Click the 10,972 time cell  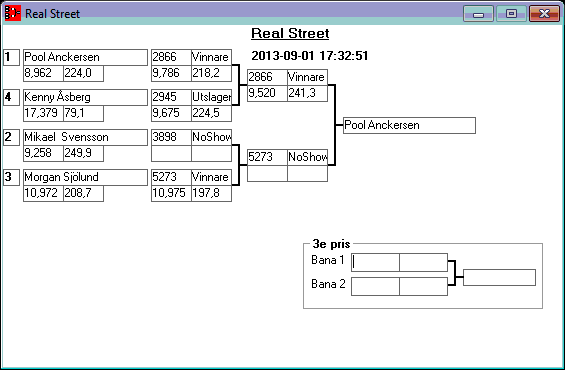43,193
